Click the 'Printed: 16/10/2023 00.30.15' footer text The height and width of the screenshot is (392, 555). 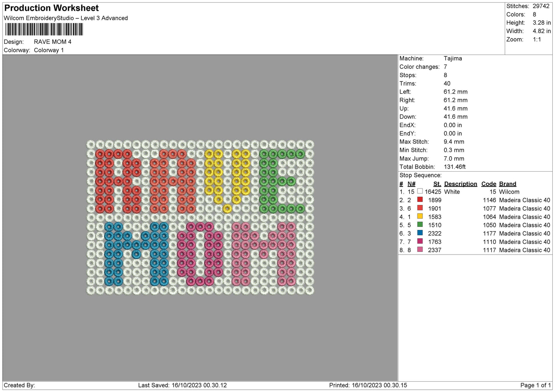pyautogui.click(x=368, y=385)
